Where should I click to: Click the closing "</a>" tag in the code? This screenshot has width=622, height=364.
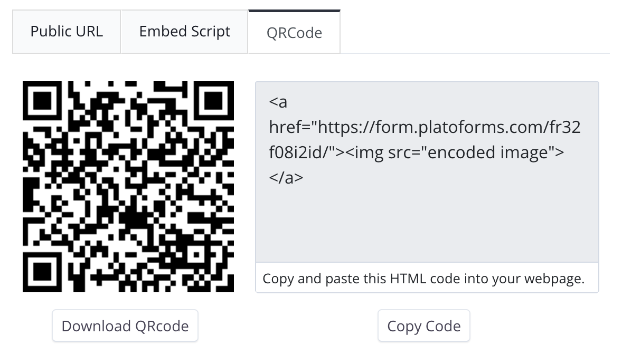tap(286, 178)
